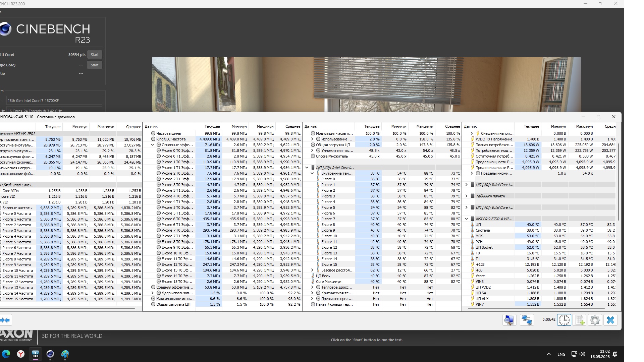
Task: Start the Multi Core benchmark
Action: (95, 55)
